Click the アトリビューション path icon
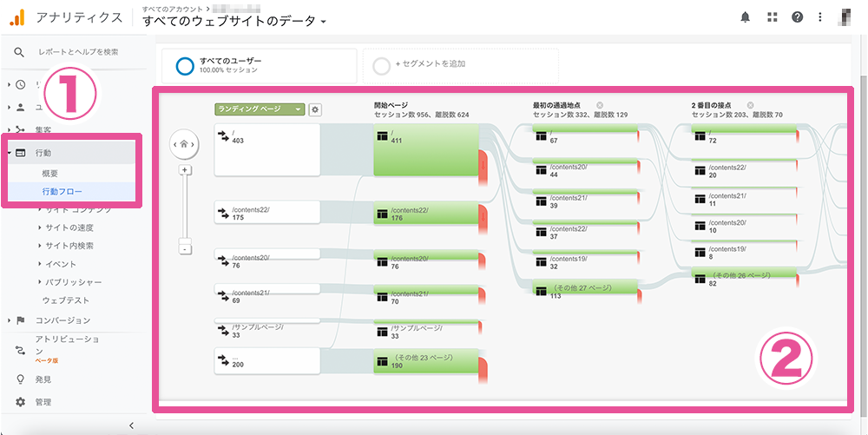Image resolution: width=868 pixels, height=435 pixels. [x=21, y=350]
